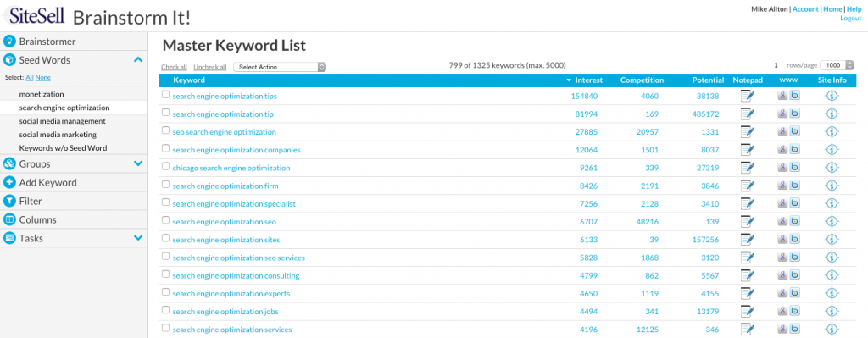868x338 pixels.
Task: Click the Check all link
Action: (174, 68)
